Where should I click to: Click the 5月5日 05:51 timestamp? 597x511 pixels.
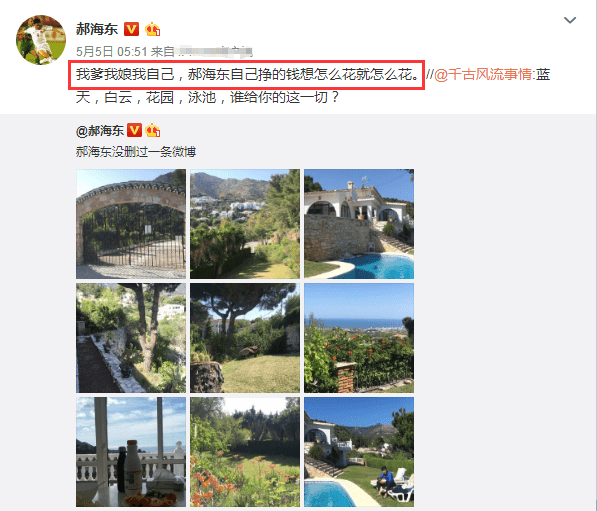(x=112, y=51)
